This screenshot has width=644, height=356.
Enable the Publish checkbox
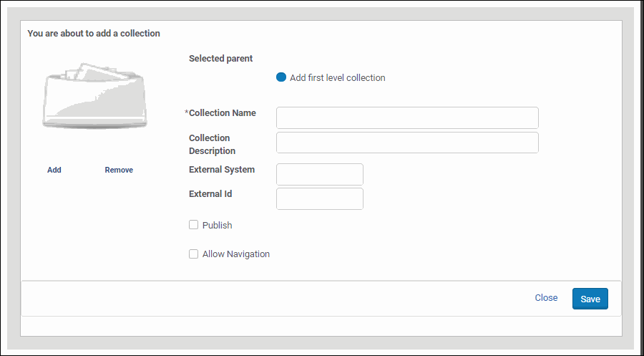[193, 225]
